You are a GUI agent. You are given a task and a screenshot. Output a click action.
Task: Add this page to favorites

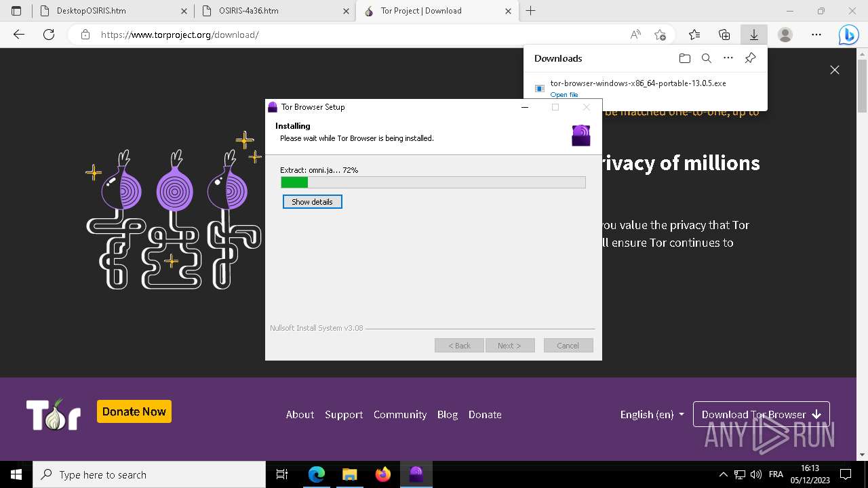click(x=660, y=35)
